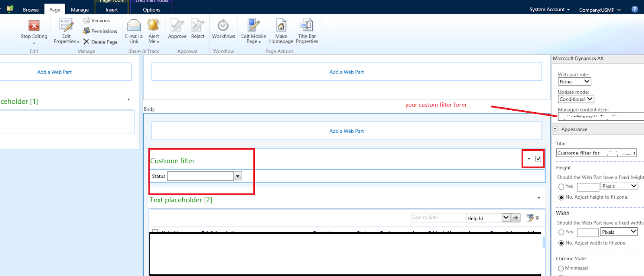Click the help question mark icon
Viewport: 644px width, 276px height.
click(x=635, y=9)
